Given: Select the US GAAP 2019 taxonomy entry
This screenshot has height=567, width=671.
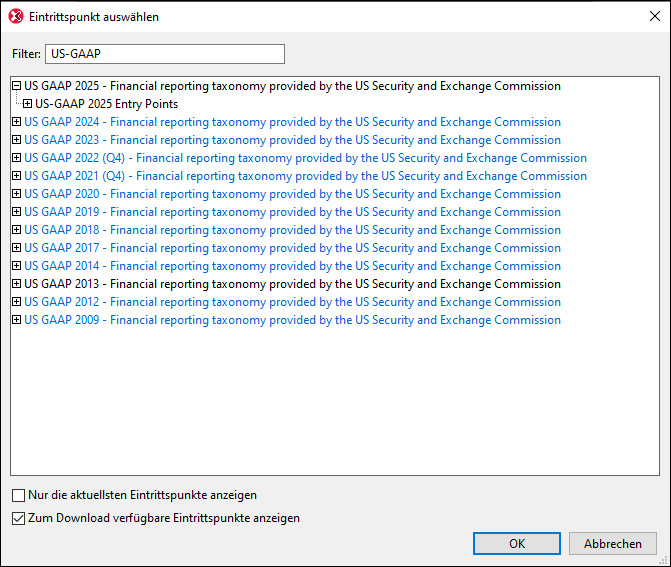Looking at the screenshot, I should tap(292, 212).
